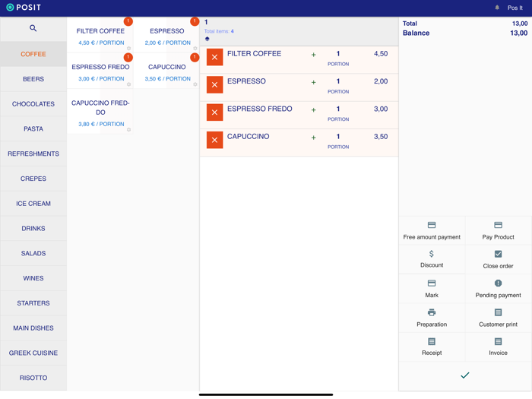Image resolution: width=532 pixels, height=399 pixels.
Task: Click Close order checkbox button
Action: 498,260
